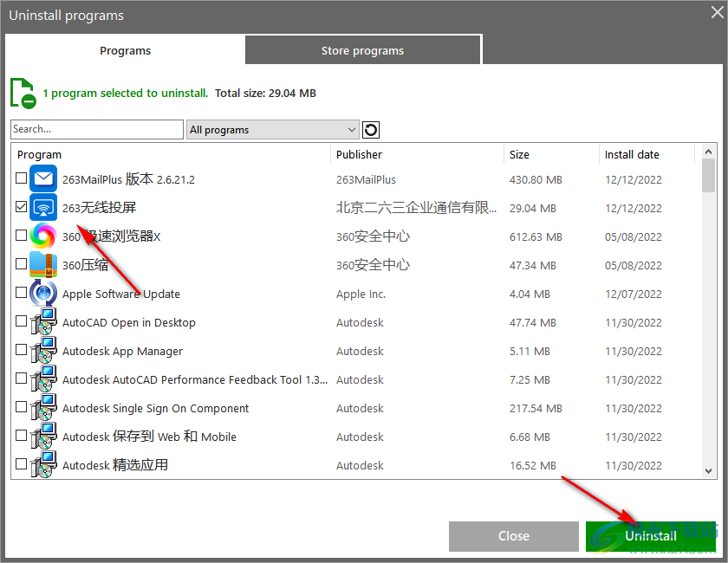Click the AutoCAD Performance Feedback Tool icon

tap(43, 379)
